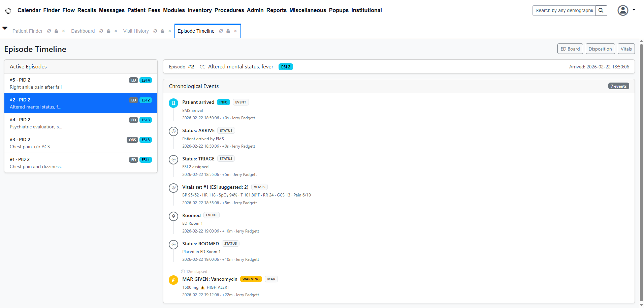Click the magnifier search icon button
This screenshot has width=644, height=308.
[x=601, y=10]
